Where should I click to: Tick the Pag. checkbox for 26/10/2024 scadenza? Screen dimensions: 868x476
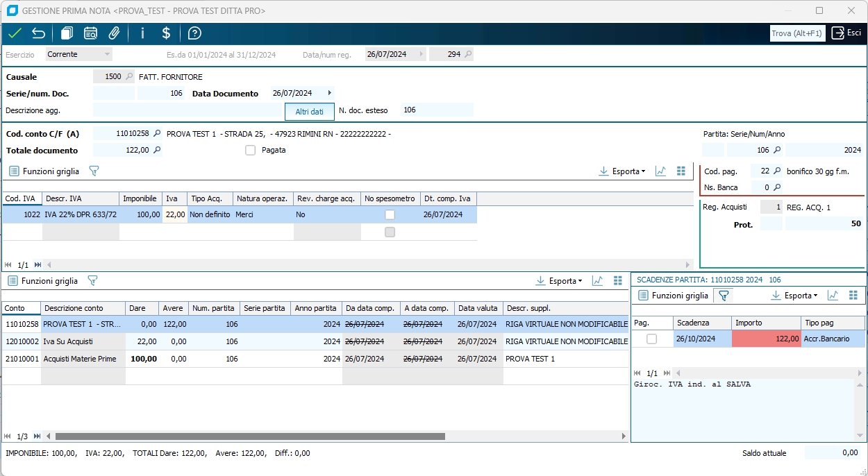pos(651,339)
